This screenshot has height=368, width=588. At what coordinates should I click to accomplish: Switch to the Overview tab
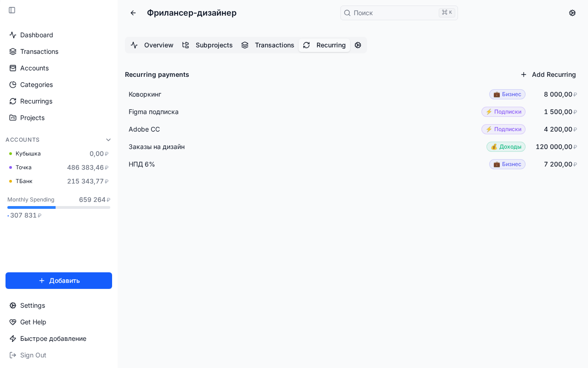[152, 45]
